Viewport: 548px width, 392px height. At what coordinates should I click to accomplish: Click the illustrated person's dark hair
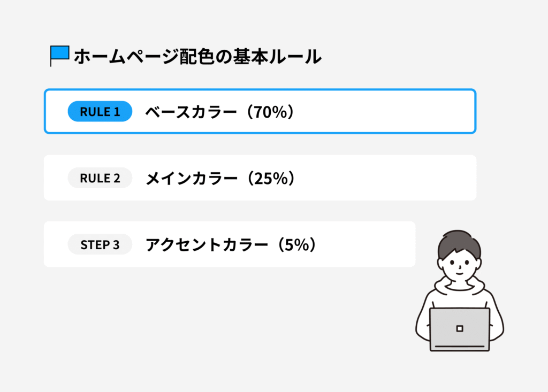coord(458,241)
